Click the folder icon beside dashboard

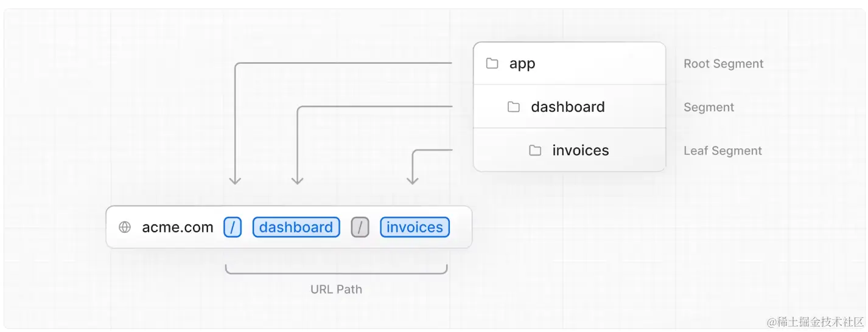click(x=514, y=107)
